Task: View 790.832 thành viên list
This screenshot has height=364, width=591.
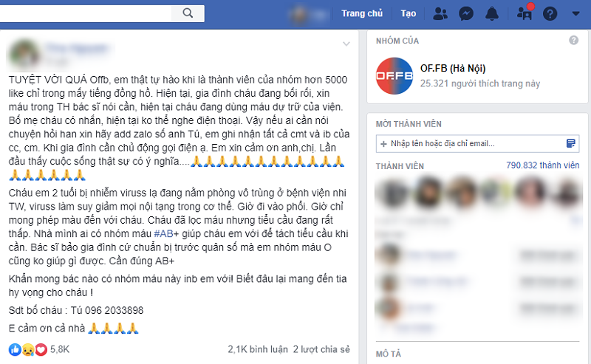Action: (542, 165)
